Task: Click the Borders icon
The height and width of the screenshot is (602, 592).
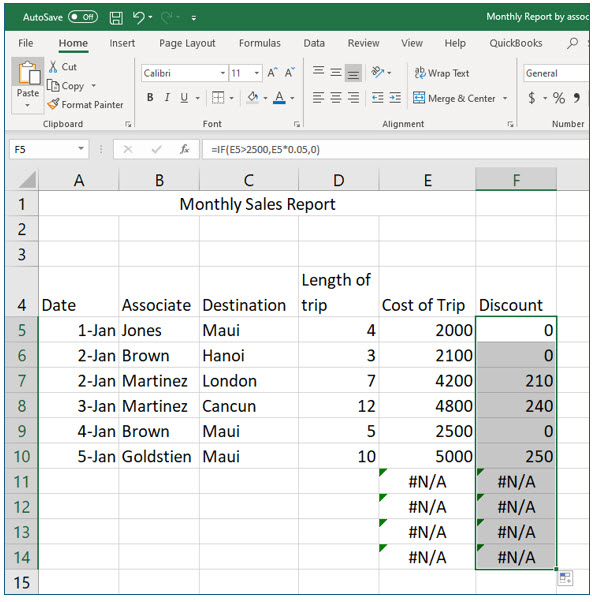Action: point(218,98)
